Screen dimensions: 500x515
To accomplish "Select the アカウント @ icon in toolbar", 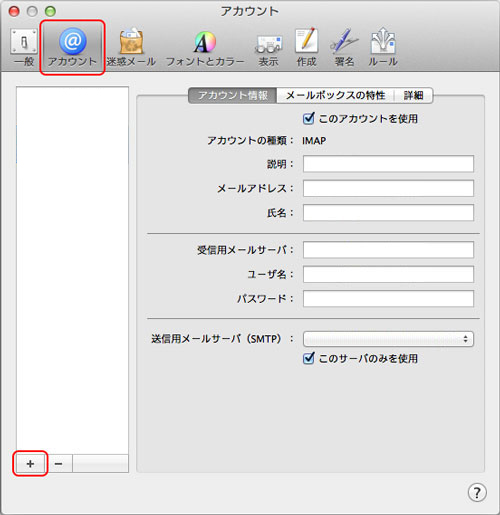I will pos(72,47).
